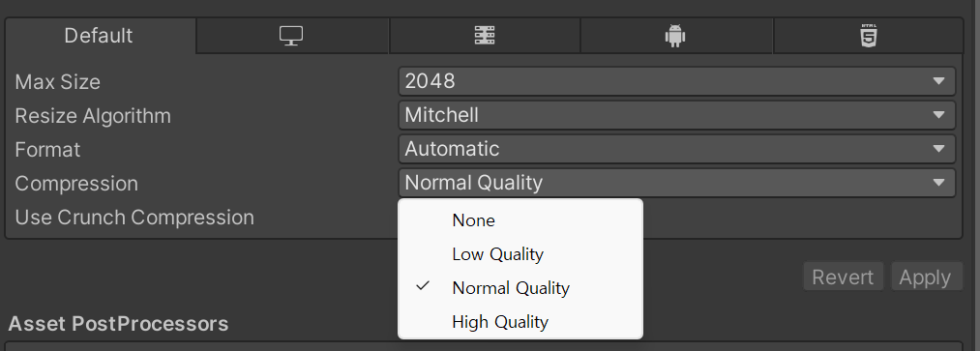Click the Revert button
Image resolution: width=980 pixels, height=351 pixels.
coord(843,277)
